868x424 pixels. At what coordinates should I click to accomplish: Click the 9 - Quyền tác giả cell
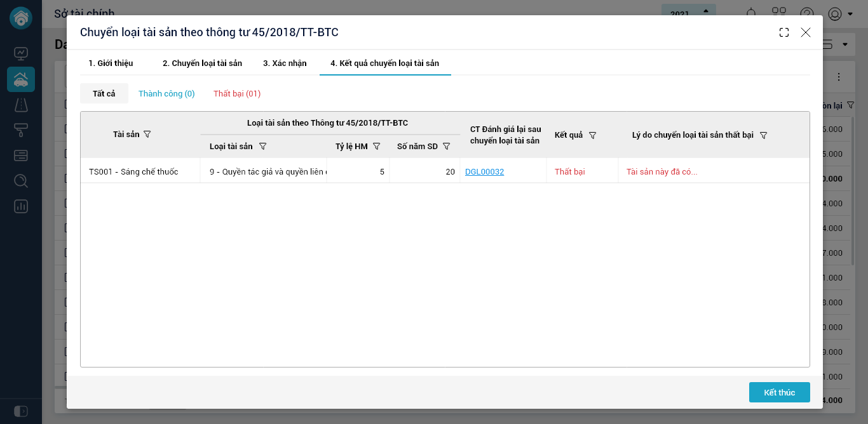click(x=264, y=171)
